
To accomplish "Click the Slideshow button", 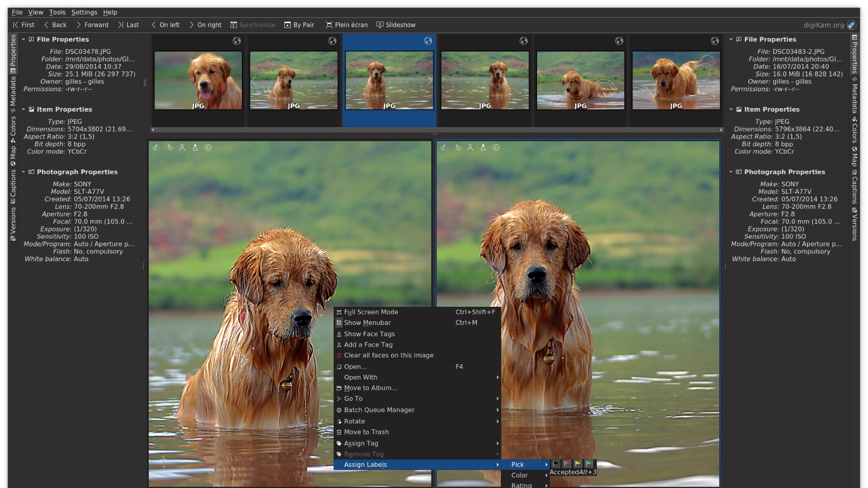I will [x=396, y=25].
